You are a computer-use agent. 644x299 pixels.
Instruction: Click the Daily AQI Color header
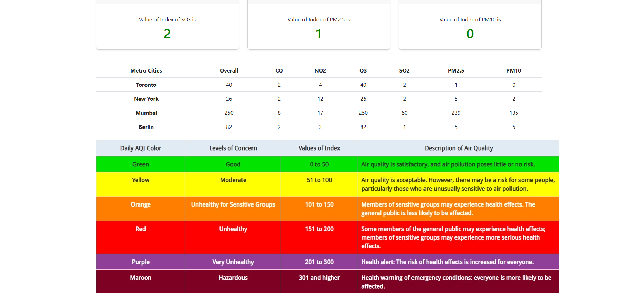pyautogui.click(x=141, y=148)
